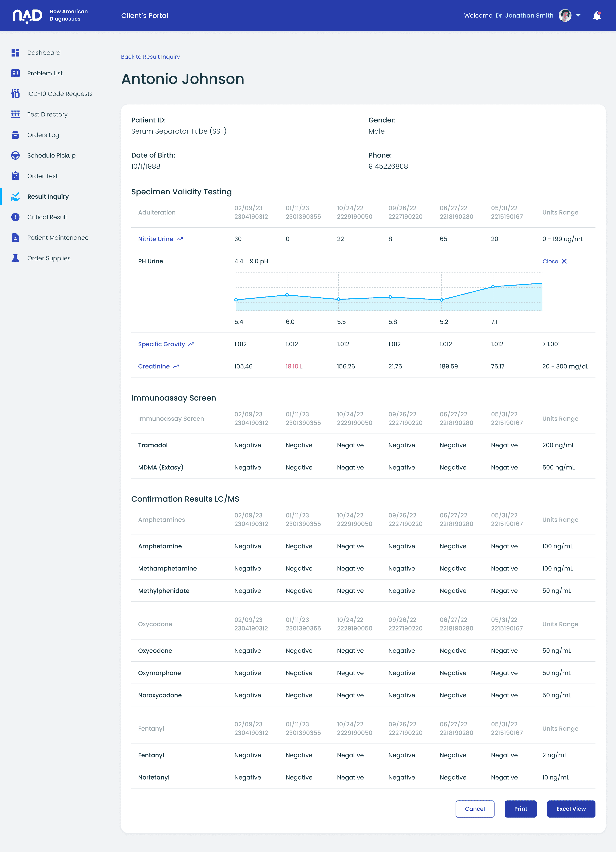Open the user account dropdown arrow
The height and width of the screenshot is (852, 616).
tap(578, 15)
